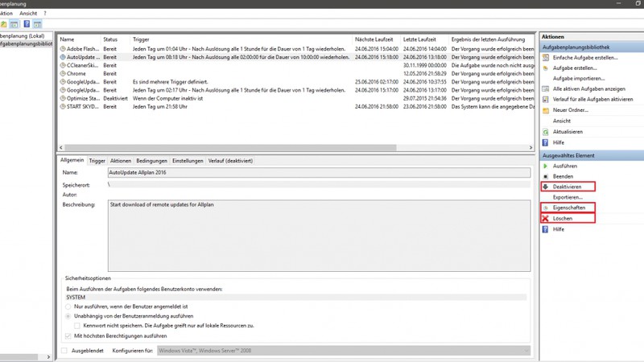The width and height of the screenshot is (644, 362).
Task: Toggle the Ausgeblendet checkbox
Action: coord(64,351)
